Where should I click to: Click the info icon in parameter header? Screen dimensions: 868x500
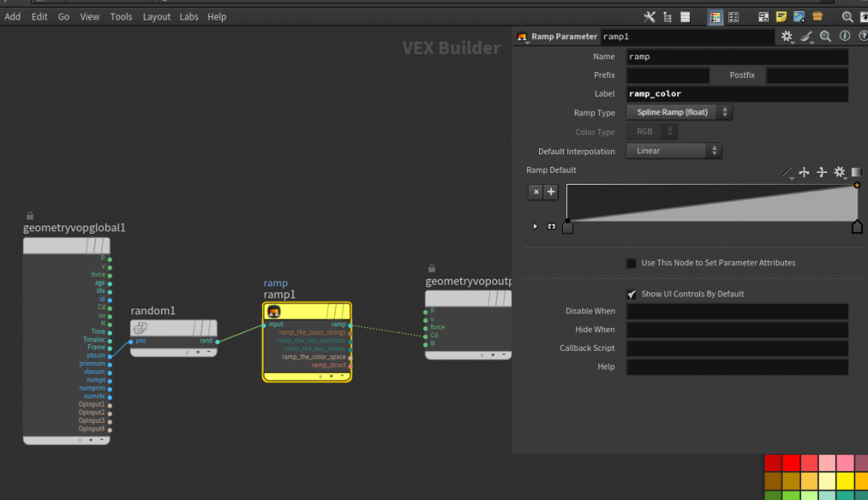point(843,36)
